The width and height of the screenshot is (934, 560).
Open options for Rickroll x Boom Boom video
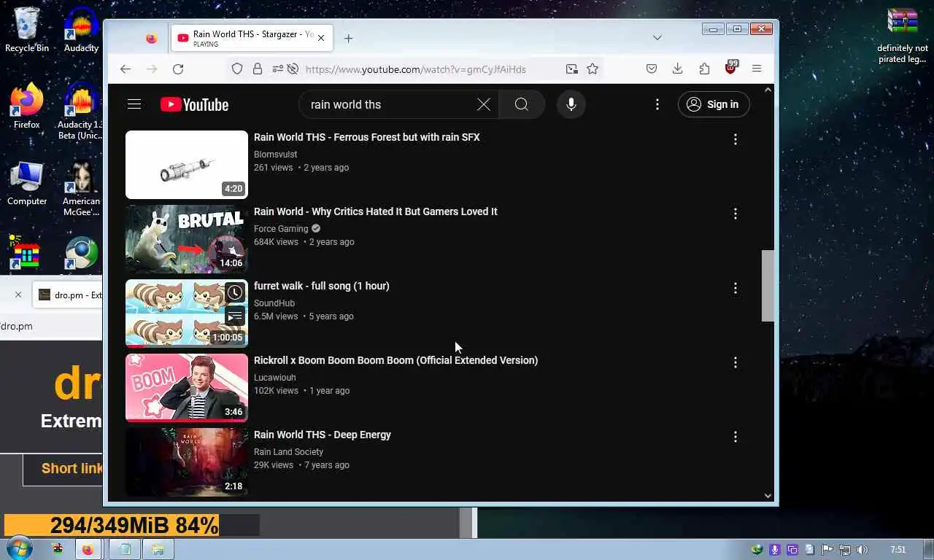[x=736, y=362]
